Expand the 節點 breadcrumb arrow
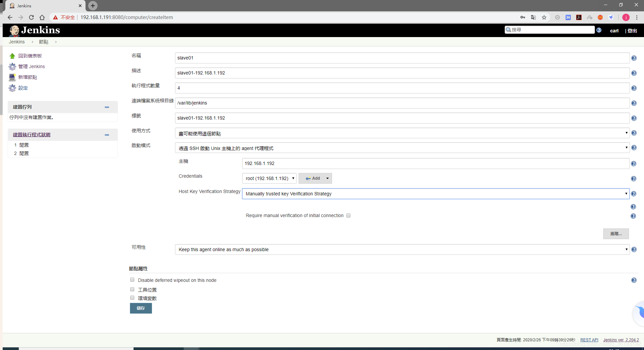This screenshot has width=644, height=350. [56, 42]
